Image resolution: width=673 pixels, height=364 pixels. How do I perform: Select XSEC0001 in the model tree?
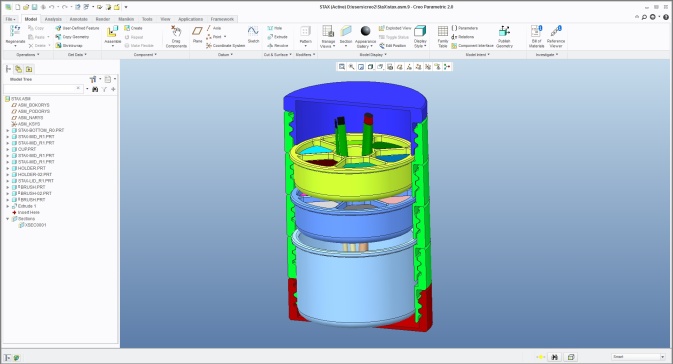[x=33, y=225]
